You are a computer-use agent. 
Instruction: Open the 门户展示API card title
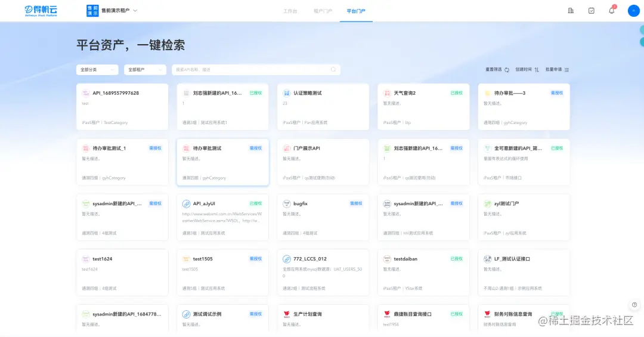point(306,149)
